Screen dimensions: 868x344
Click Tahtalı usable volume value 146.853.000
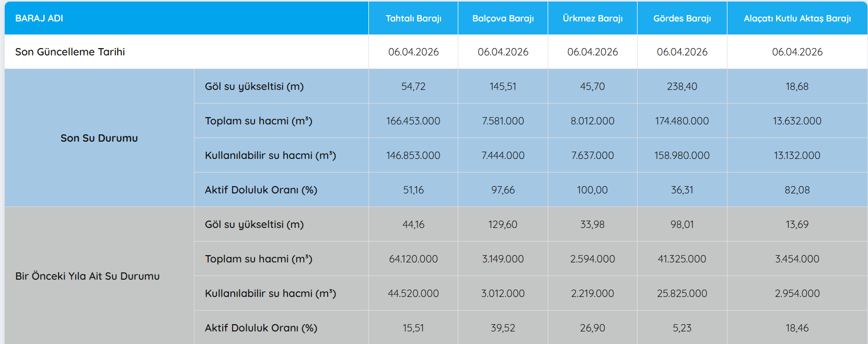point(413,155)
